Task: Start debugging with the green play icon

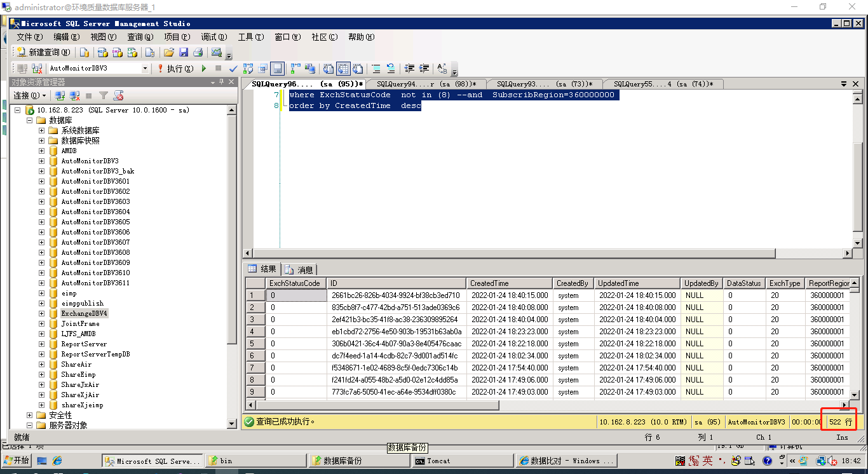Action: click(203, 68)
